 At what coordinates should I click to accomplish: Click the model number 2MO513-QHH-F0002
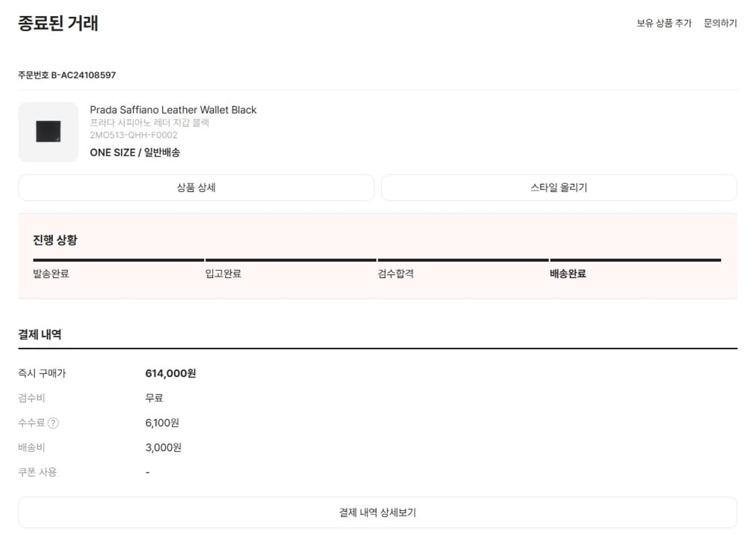pos(134,134)
